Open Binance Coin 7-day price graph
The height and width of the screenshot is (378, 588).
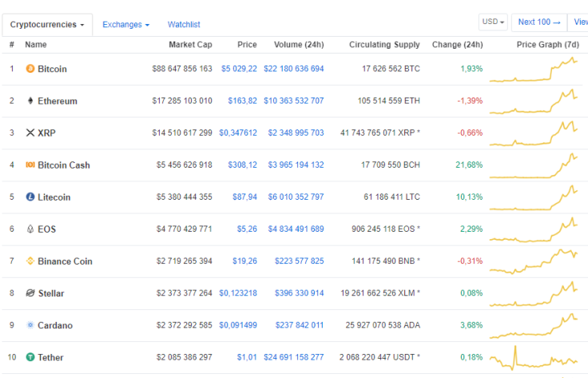coord(534,261)
